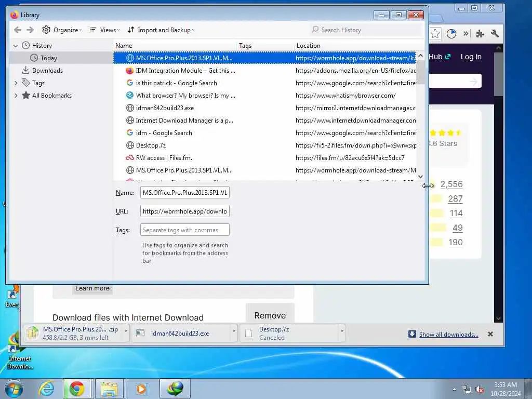Launch Internet Explorer from taskbar
The image size is (532, 399).
coord(46,389)
